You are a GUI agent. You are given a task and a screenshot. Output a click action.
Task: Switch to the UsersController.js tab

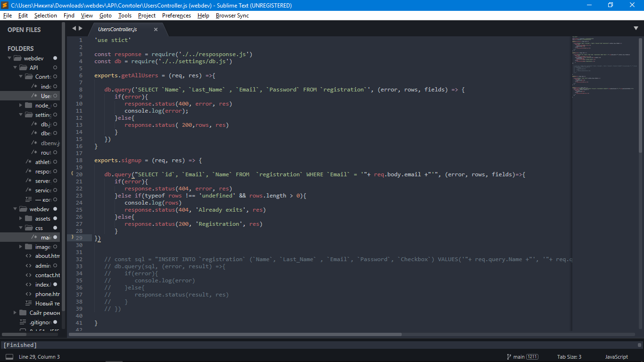pos(117,29)
